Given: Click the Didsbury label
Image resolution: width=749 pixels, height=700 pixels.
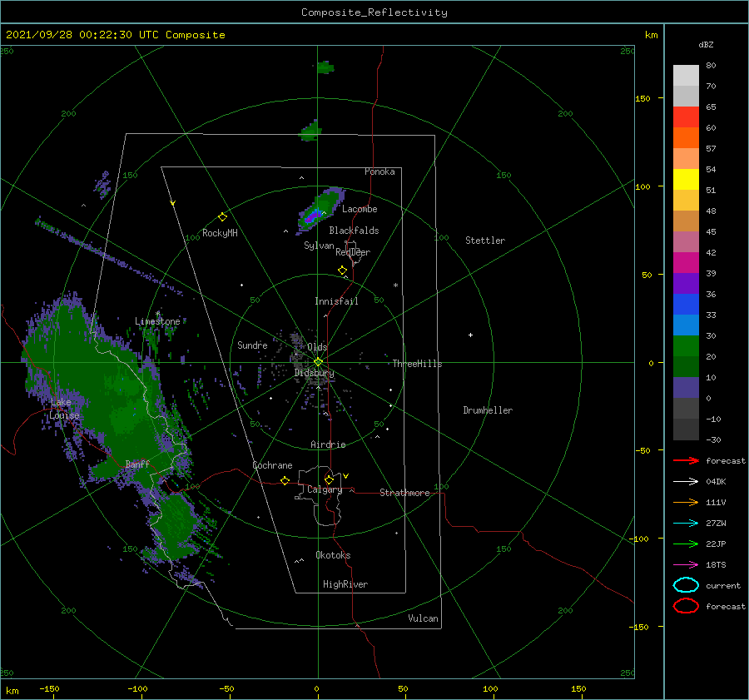Looking at the screenshot, I should [315, 373].
